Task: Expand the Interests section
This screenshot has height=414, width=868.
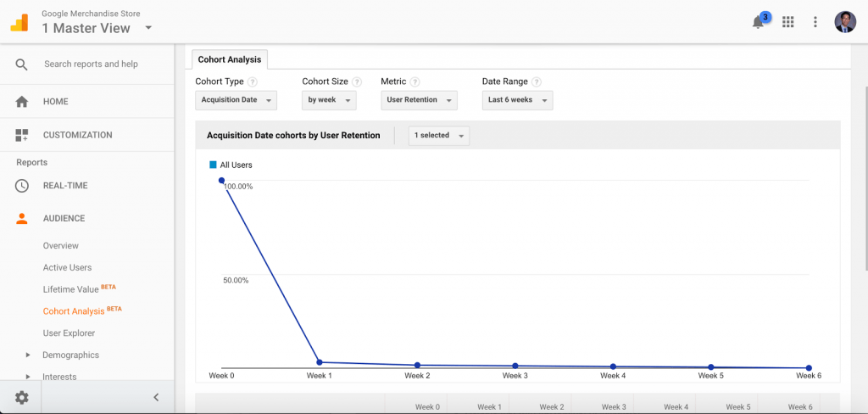Action: click(29, 377)
